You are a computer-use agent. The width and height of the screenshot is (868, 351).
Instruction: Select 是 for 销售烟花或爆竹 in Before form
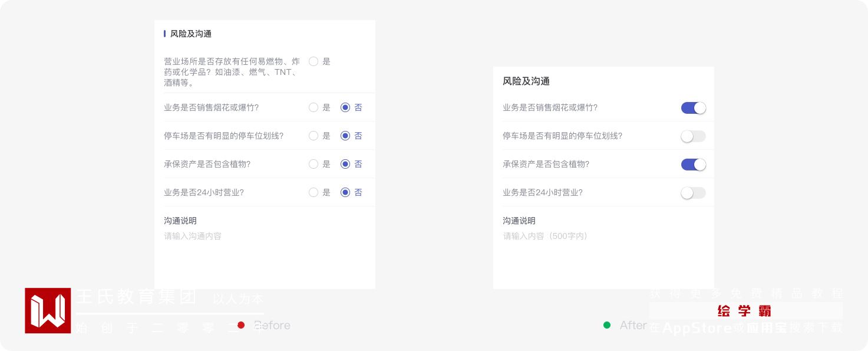pos(313,107)
